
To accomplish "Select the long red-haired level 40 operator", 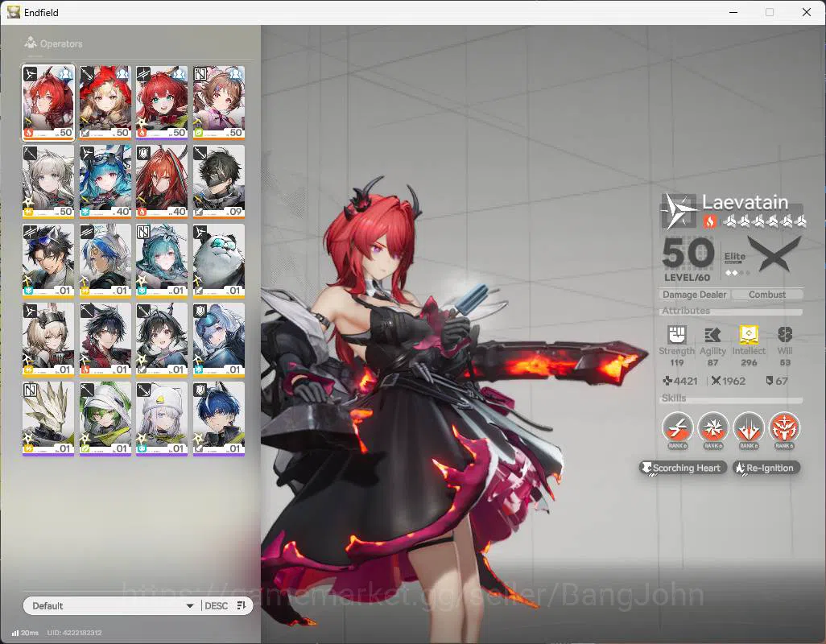I will coord(162,181).
